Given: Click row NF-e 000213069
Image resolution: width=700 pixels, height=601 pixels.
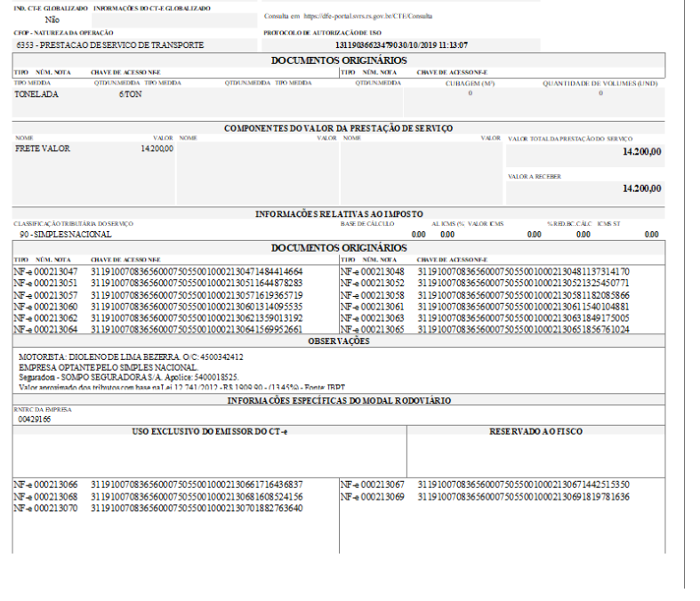Looking at the screenshot, I should (485, 497).
